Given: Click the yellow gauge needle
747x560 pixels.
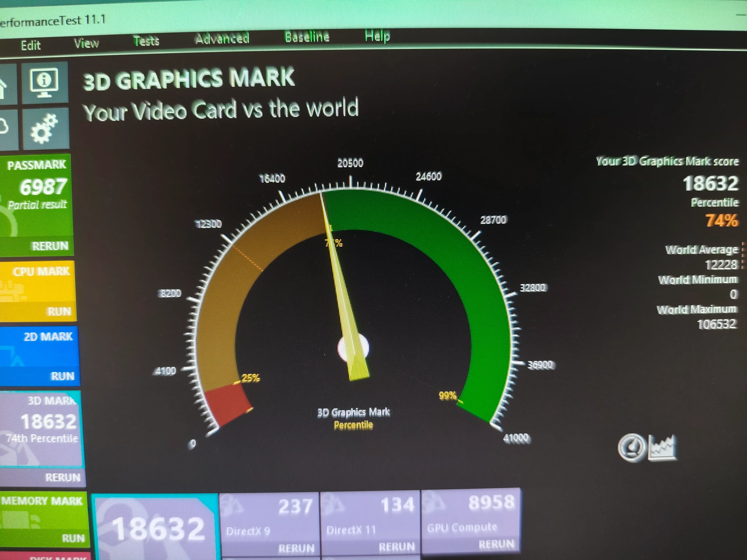Looking at the screenshot, I should [x=343, y=297].
